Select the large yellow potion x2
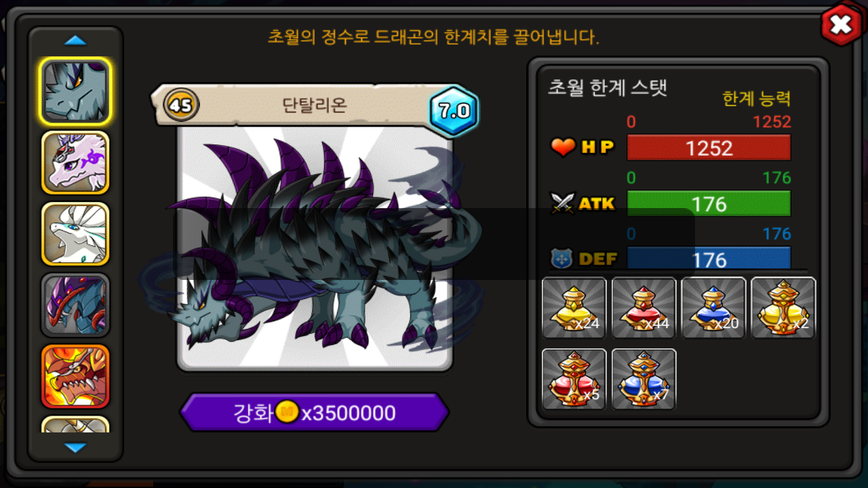 tap(783, 308)
